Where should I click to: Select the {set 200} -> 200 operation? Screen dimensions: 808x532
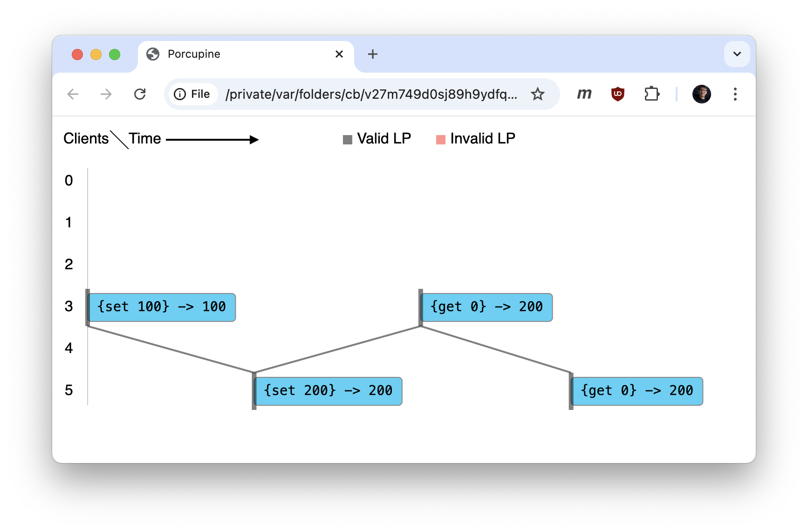[329, 391]
